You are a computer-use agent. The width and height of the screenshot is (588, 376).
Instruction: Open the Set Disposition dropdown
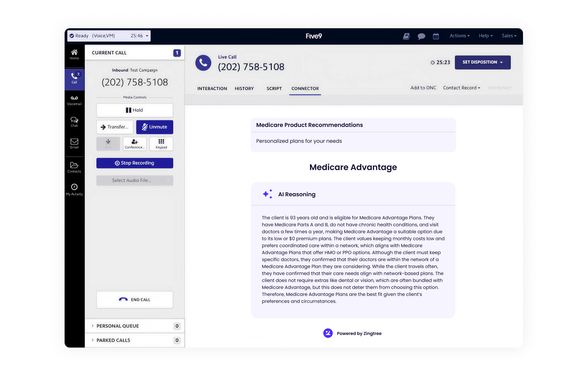(x=482, y=62)
